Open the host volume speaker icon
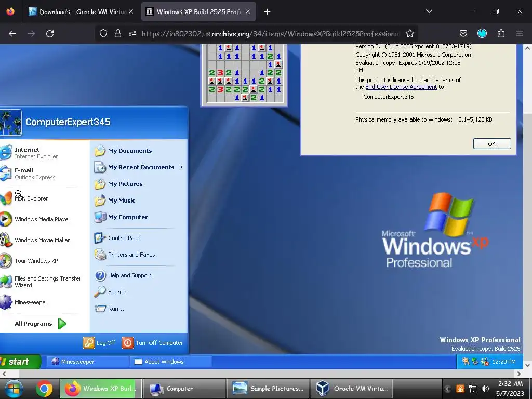This screenshot has width=532, height=399. tap(485, 389)
